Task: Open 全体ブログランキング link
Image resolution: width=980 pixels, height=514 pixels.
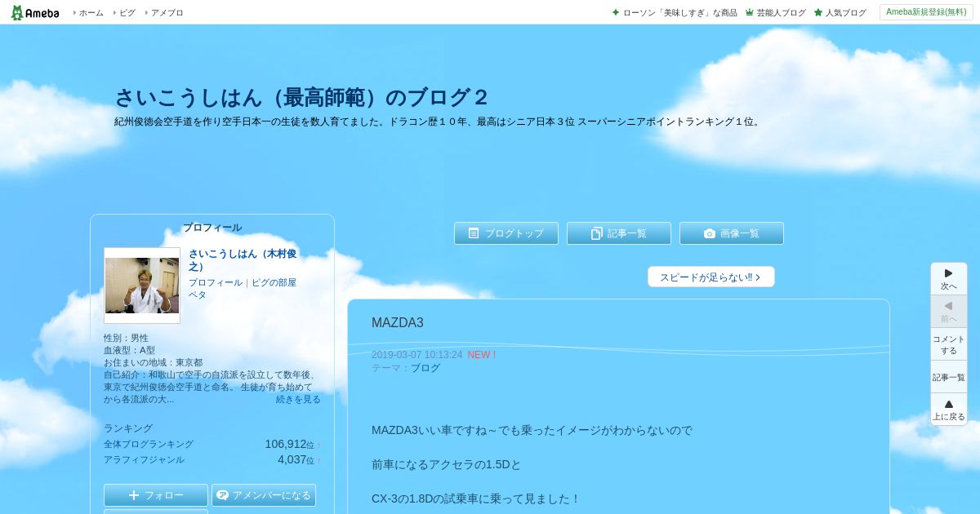Action: click(149, 445)
